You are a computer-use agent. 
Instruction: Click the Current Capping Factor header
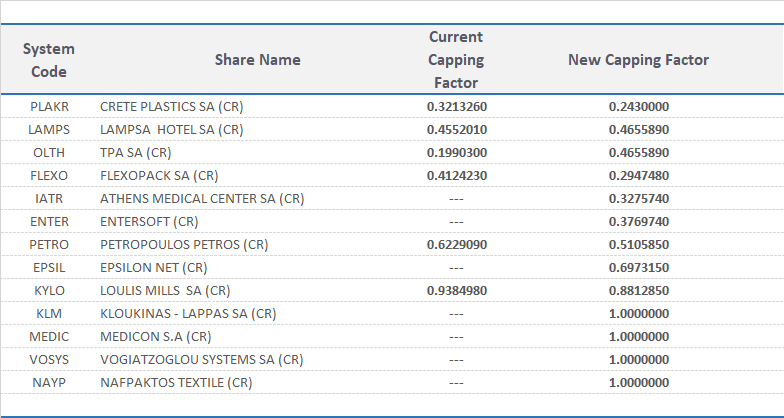[456, 60]
